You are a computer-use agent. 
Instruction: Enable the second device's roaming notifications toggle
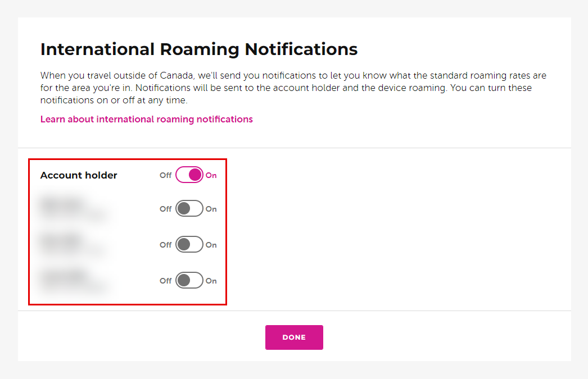pyautogui.click(x=188, y=244)
